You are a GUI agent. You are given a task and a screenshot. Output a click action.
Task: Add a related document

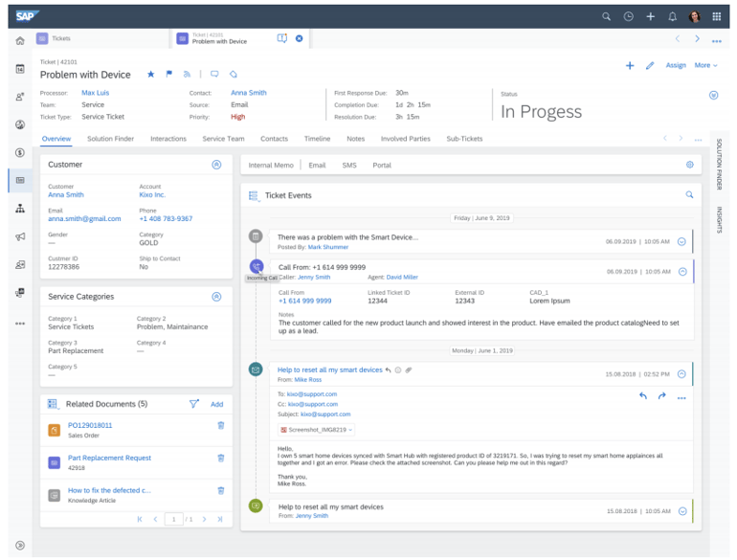coord(216,404)
